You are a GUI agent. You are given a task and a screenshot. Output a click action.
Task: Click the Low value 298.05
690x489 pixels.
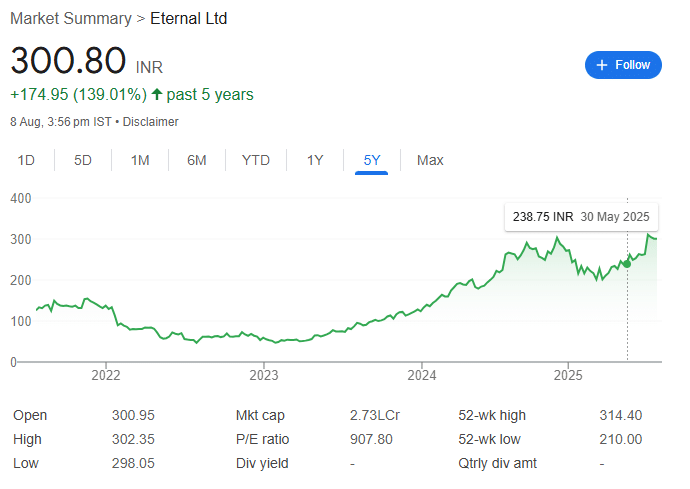133,463
